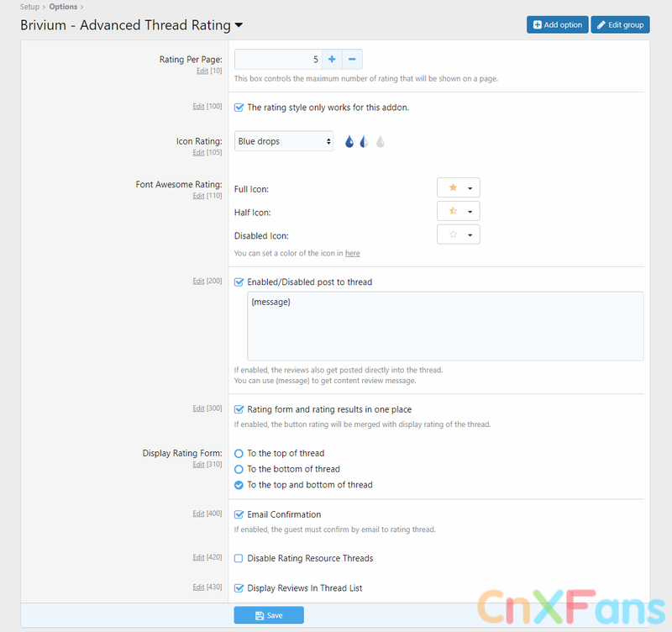Viewport: 672px width, 632px height.
Task: Increase Rating Per Page with plus button
Action: tap(332, 59)
